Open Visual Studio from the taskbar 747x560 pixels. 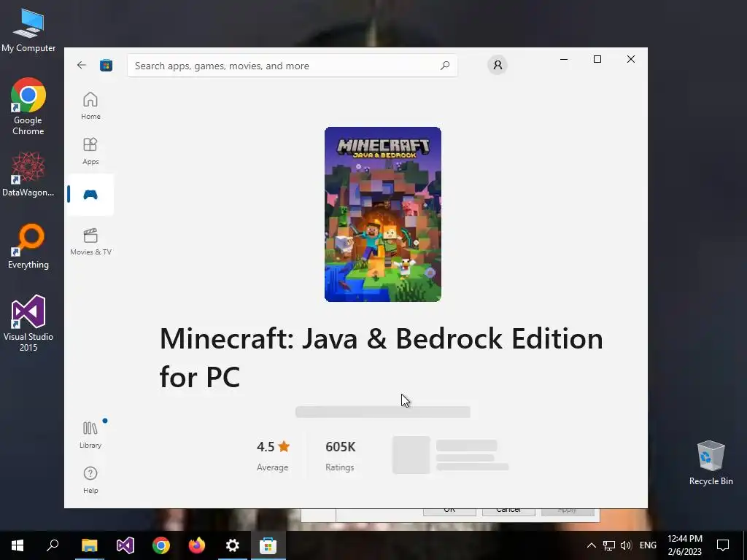point(125,545)
